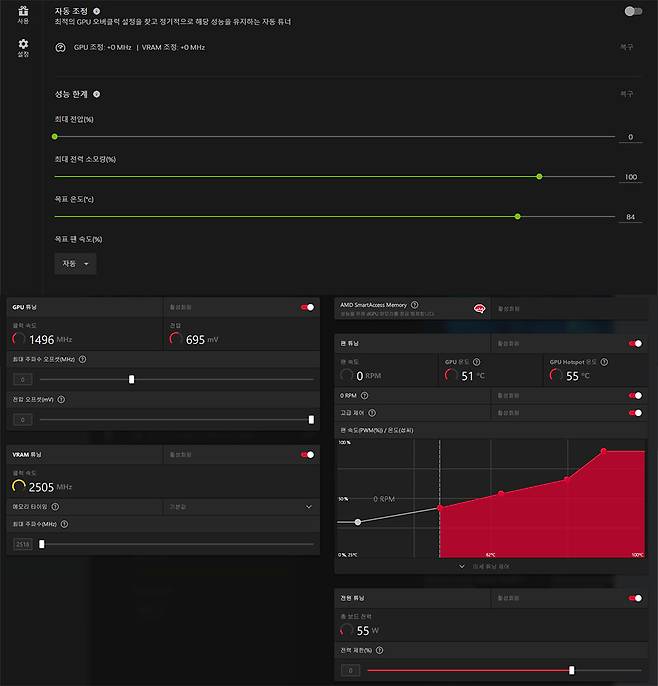658x686 pixels.
Task: Disable the GPU 튜닝 toggle
Action: click(x=307, y=307)
